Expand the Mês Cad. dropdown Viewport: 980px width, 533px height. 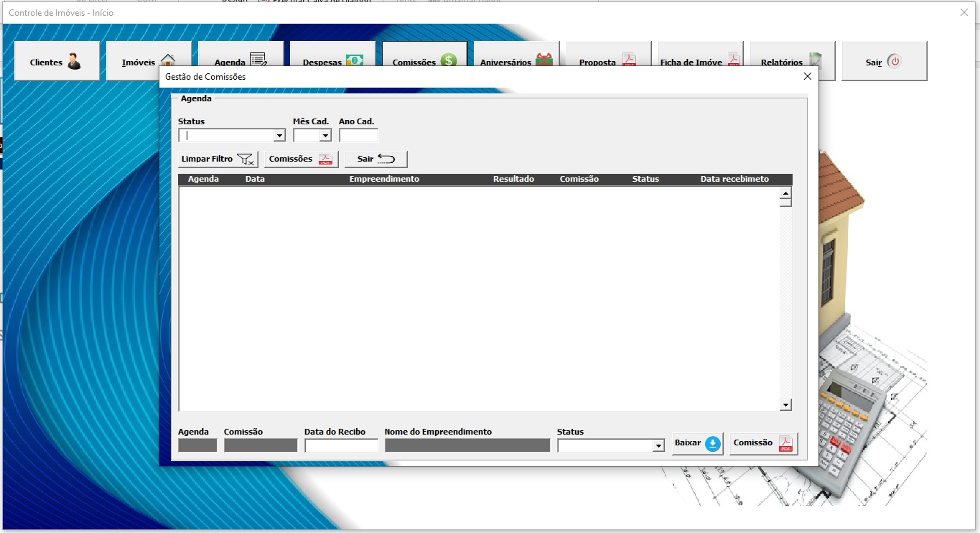coord(325,136)
